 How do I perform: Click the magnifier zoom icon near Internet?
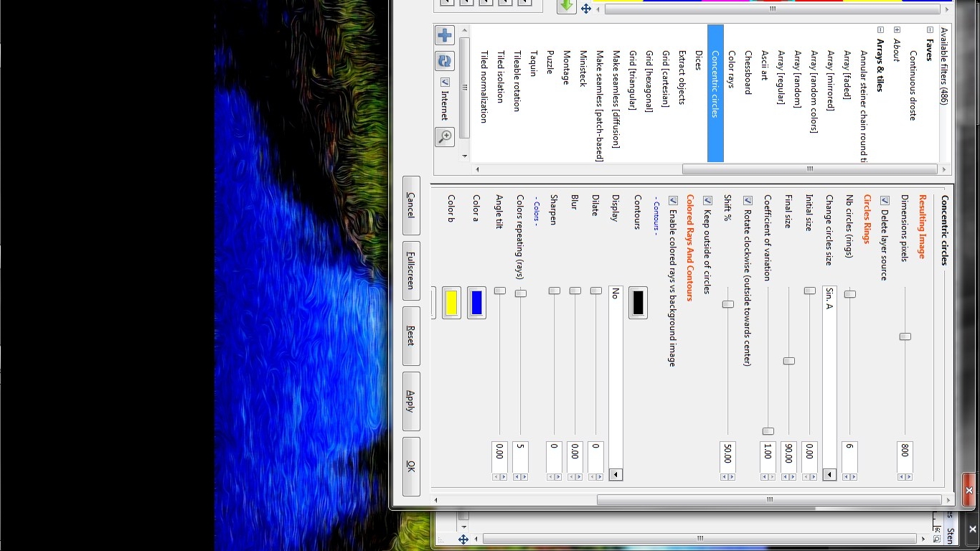click(x=445, y=136)
